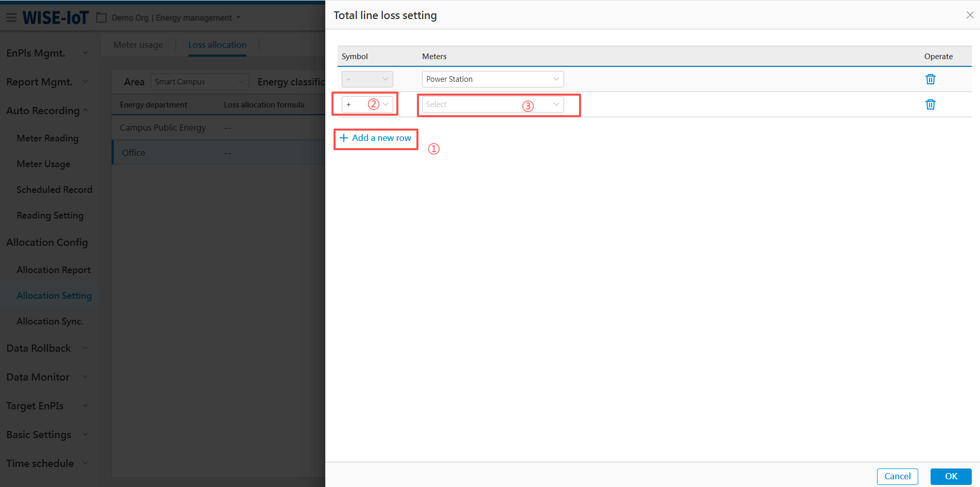980x487 pixels.
Task: Switch to the Meter usage tab
Action: 138,45
